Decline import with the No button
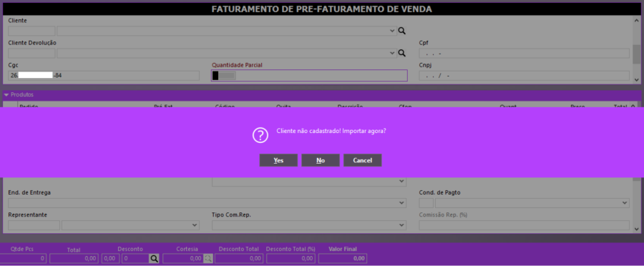Viewport: 644px width, 266px height. pyautogui.click(x=321, y=160)
